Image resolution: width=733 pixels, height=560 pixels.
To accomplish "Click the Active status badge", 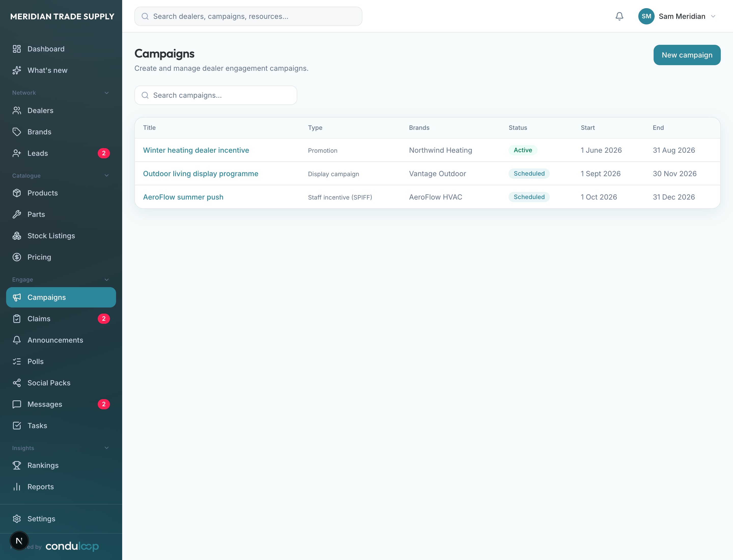I will [x=523, y=150].
